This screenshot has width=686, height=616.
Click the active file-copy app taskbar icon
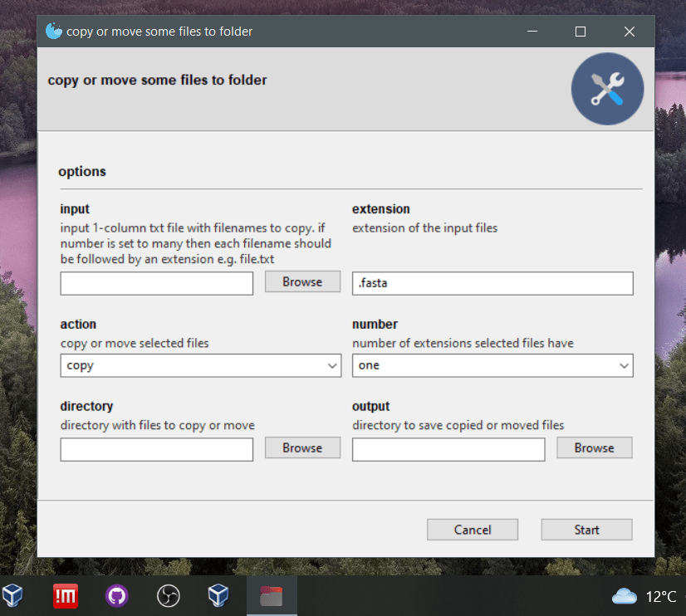click(271, 595)
